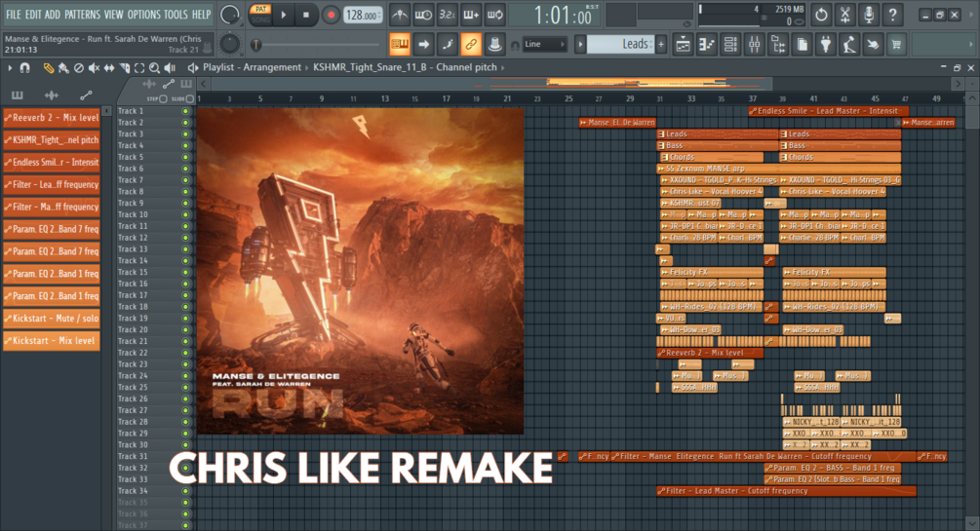Toggle auto-scrolling arrow button

[423, 44]
